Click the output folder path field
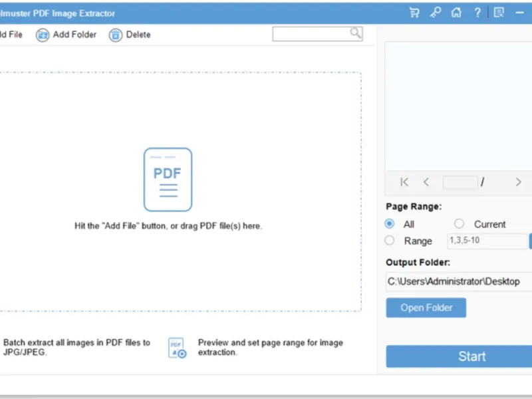Image resolution: width=532 pixels, height=399 pixels. [459, 281]
